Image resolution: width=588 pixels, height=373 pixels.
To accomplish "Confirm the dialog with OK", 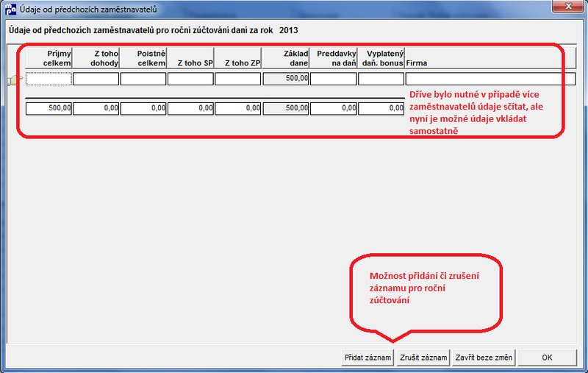I will coord(547,358).
